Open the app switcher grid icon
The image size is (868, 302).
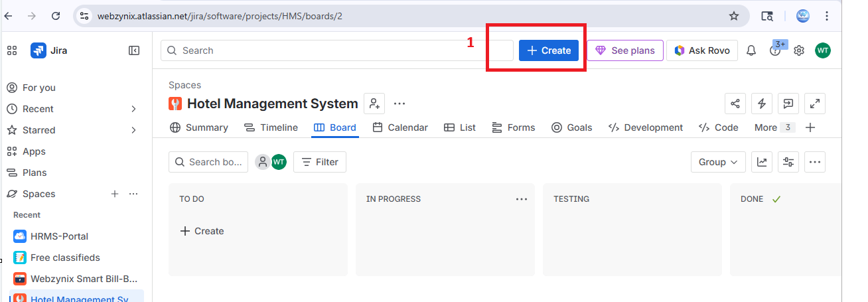[12, 50]
